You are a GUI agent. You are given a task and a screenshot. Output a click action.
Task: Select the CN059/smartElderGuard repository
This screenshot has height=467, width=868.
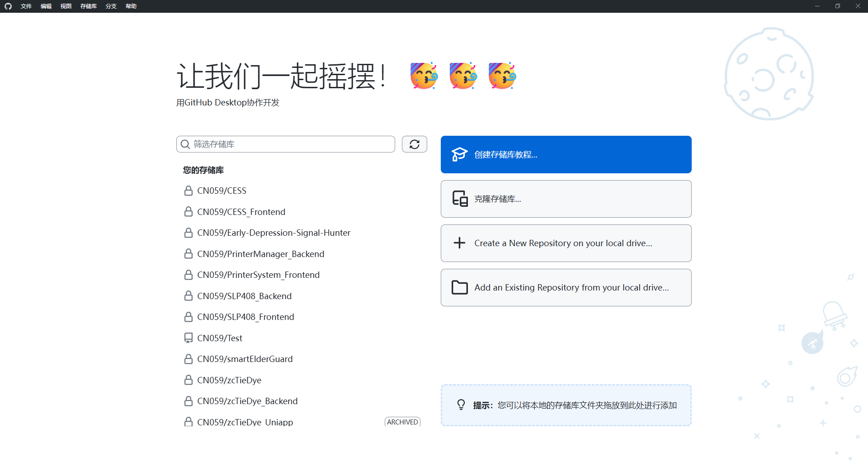tap(245, 359)
